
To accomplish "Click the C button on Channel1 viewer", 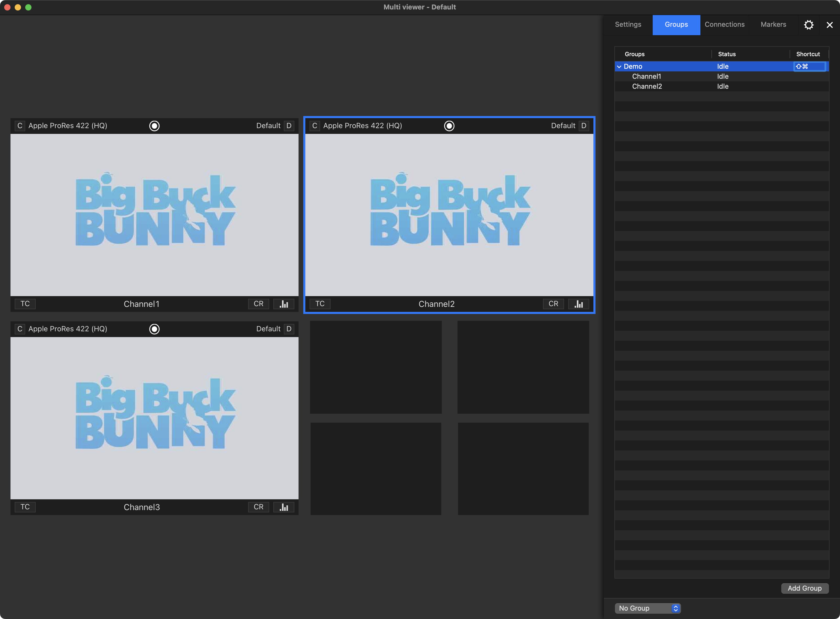I will point(20,126).
